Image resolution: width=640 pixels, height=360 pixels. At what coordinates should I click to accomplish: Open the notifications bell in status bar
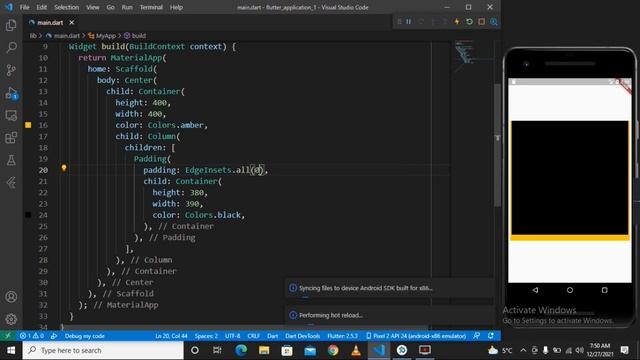tap(491, 336)
